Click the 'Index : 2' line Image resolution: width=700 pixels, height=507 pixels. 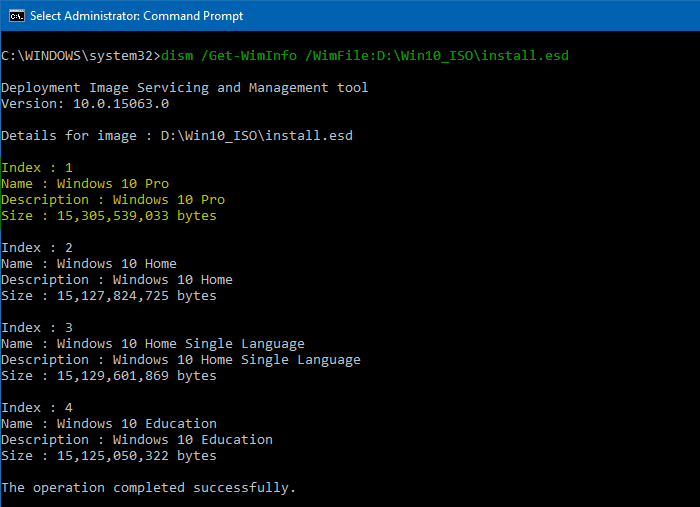(x=37, y=248)
